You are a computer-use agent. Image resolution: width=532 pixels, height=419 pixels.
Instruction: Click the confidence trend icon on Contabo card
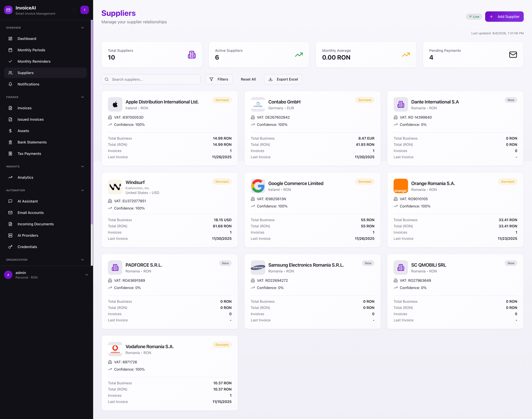[253, 125]
